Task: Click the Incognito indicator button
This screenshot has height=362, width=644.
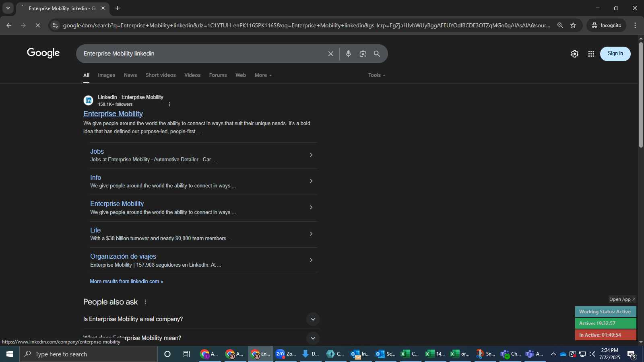Action: pyautogui.click(x=606, y=25)
